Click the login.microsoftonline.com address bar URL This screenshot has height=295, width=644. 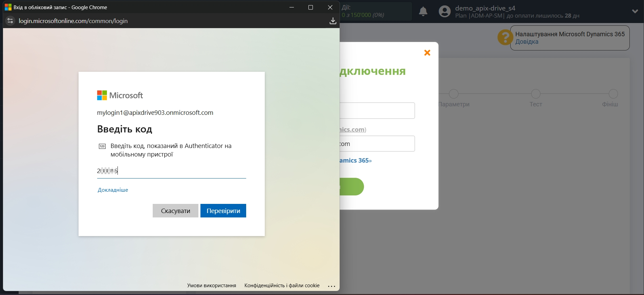tap(73, 21)
